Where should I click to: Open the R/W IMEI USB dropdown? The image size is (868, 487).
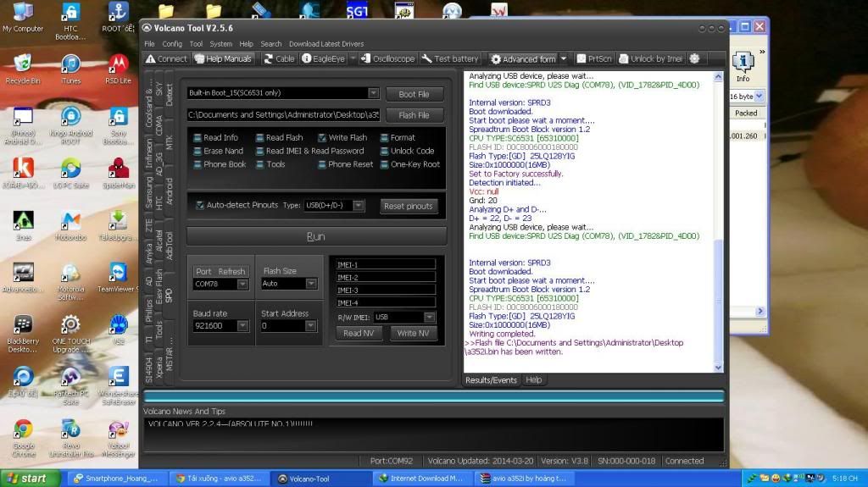(430, 317)
